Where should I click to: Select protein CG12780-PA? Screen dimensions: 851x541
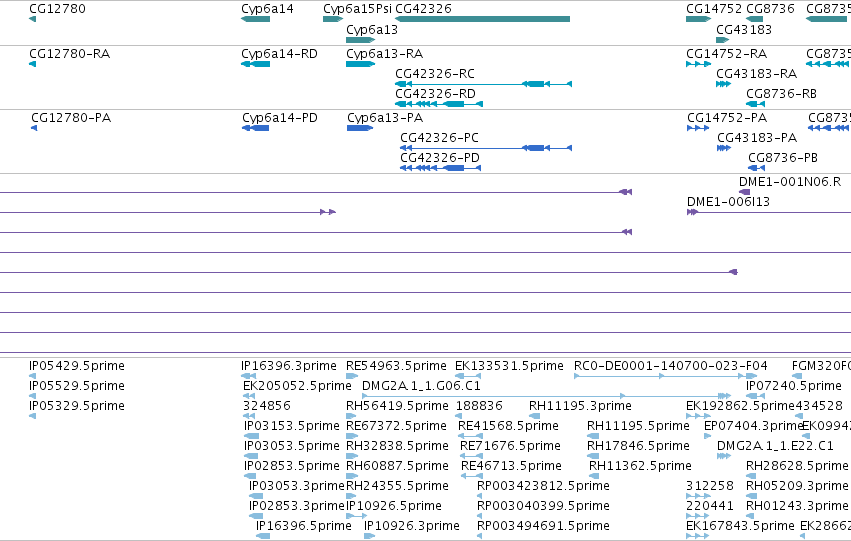[x=34, y=128]
